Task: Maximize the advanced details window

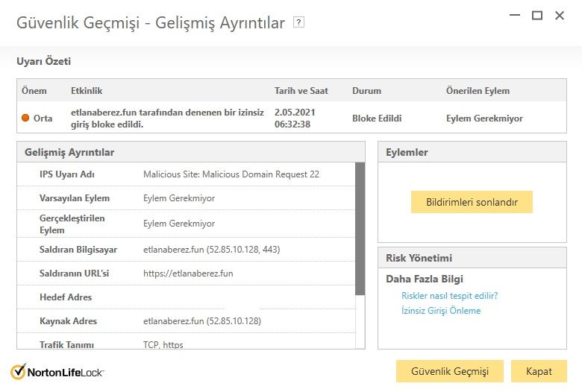Action: pyautogui.click(x=536, y=15)
